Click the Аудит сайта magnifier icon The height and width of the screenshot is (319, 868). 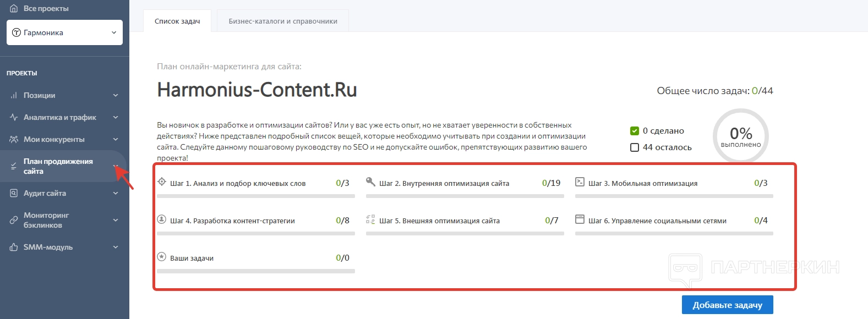(14, 193)
